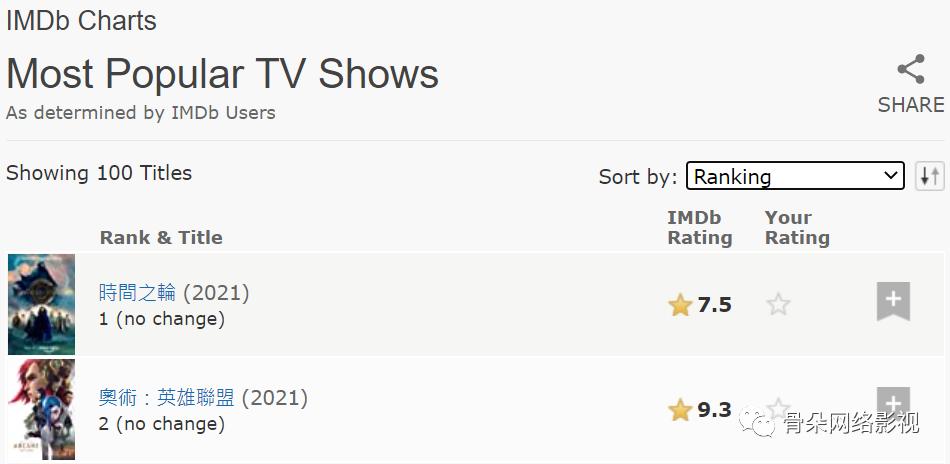Viewport: 950px width, 464px height.
Task: Click the IMDb Rating column header
Action: tap(699, 227)
